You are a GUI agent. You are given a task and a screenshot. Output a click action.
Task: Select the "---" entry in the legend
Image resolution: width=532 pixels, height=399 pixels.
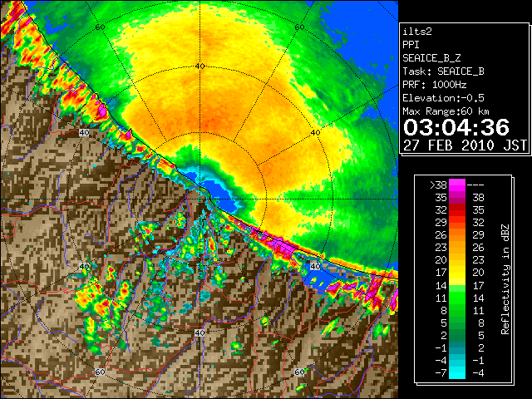point(475,185)
